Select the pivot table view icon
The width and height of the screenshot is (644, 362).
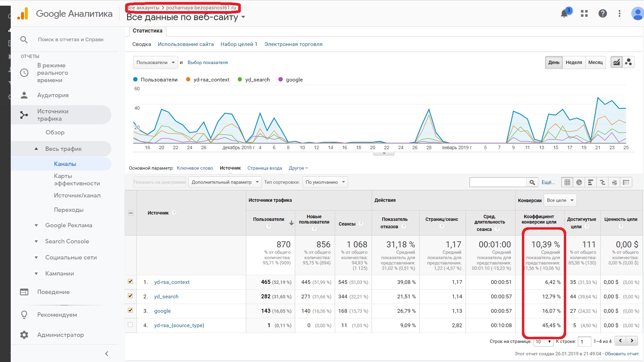626,182
